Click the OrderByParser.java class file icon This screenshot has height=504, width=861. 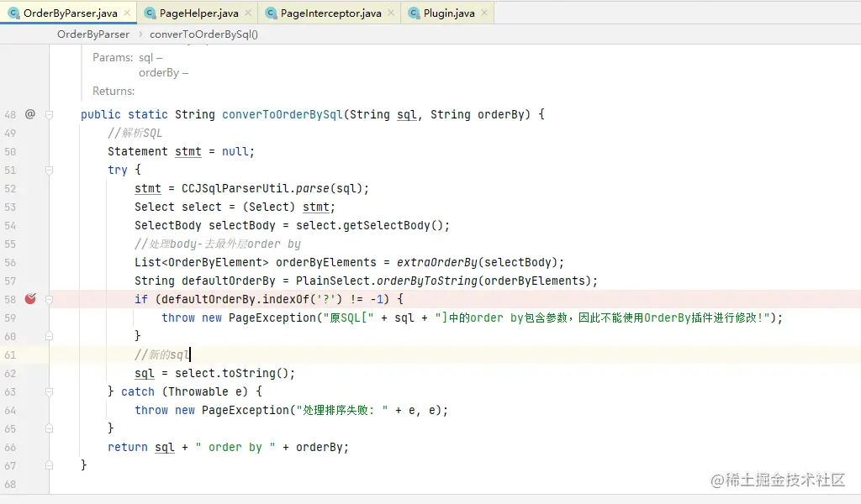[13, 13]
